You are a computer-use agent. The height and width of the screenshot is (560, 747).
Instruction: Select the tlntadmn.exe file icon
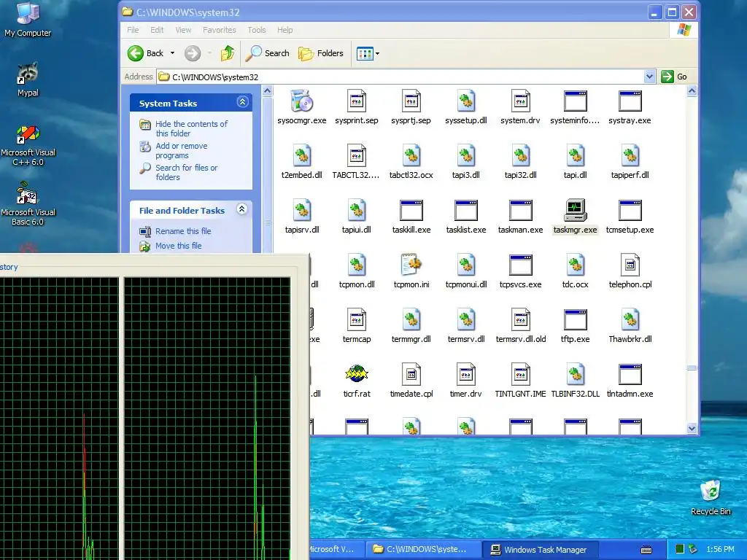630,374
